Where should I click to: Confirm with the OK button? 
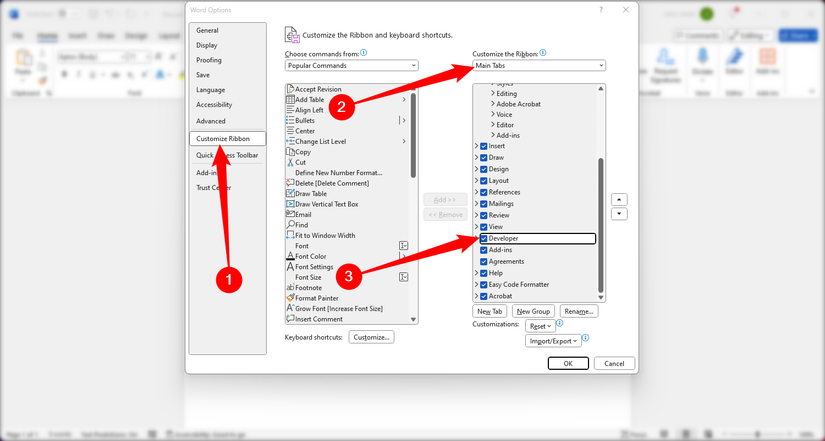568,364
